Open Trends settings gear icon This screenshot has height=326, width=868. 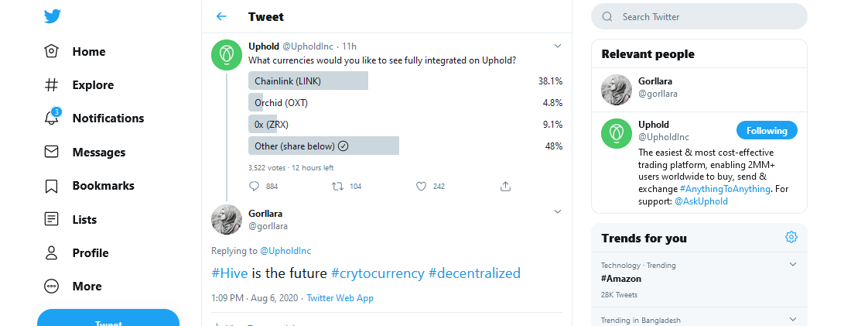pyautogui.click(x=791, y=237)
